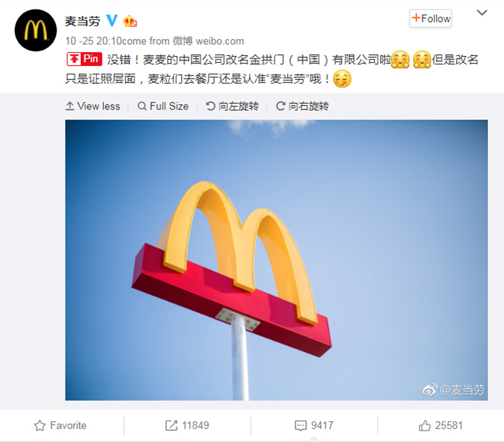Open the post options chevron menu

[482, 13]
